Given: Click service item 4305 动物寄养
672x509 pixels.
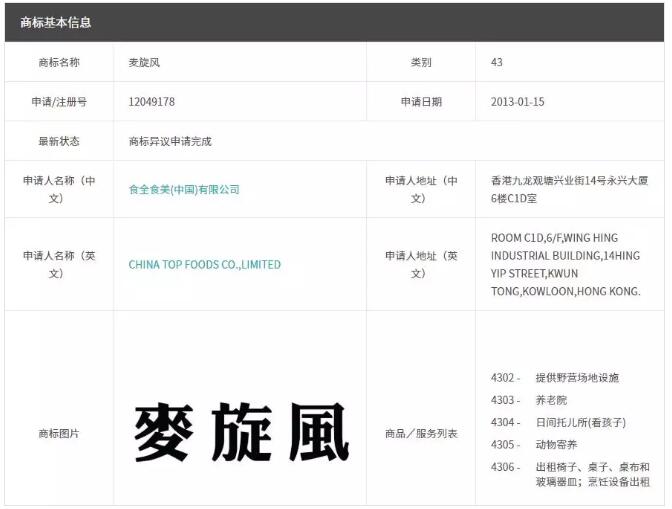Looking at the screenshot, I should pos(534,445).
